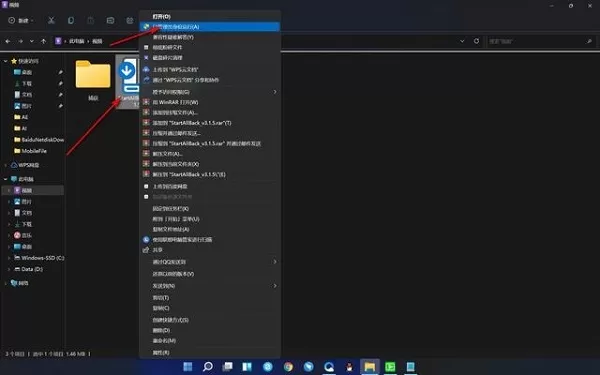Click the Up arrow navigation button
This screenshot has height=375, width=600.
click(x=44, y=41)
